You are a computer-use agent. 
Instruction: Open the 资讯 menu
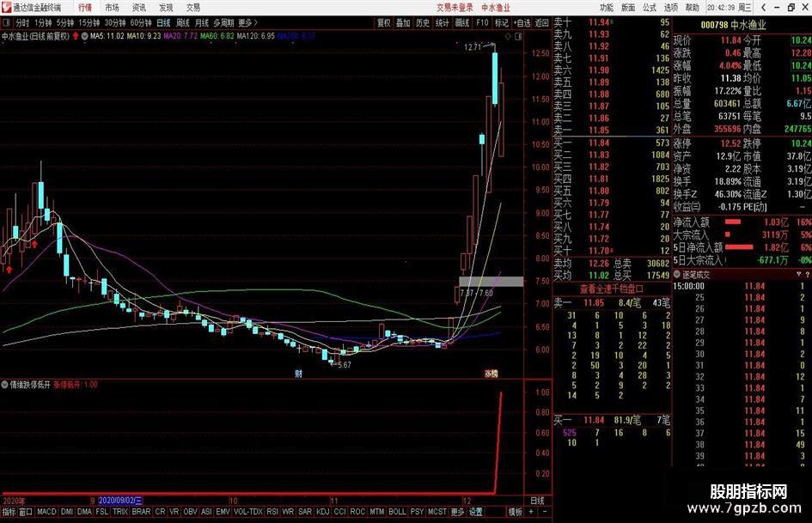(x=139, y=7)
